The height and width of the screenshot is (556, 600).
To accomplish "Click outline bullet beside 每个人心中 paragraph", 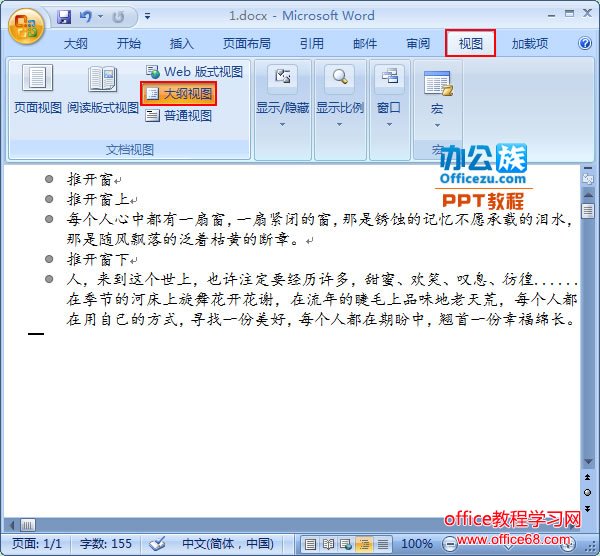I will click(49, 219).
